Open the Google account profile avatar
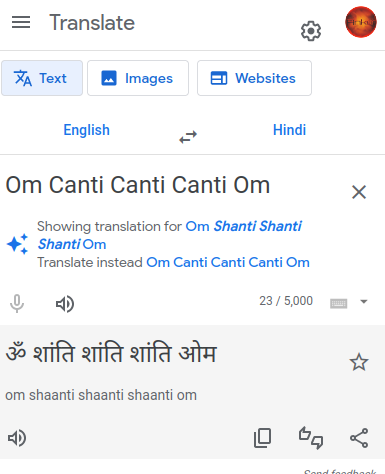The width and height of the screenshot is (385, 474). tap(361, 22)
